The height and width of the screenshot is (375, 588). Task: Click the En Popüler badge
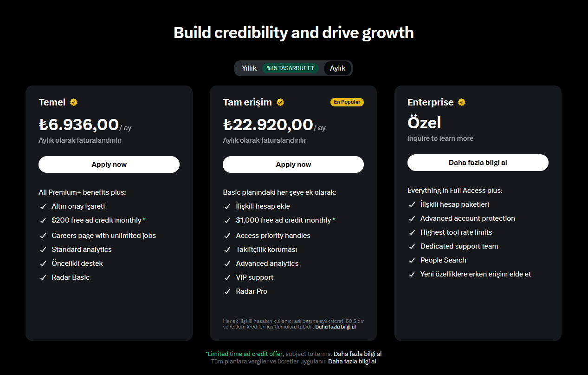pos(347,102)
